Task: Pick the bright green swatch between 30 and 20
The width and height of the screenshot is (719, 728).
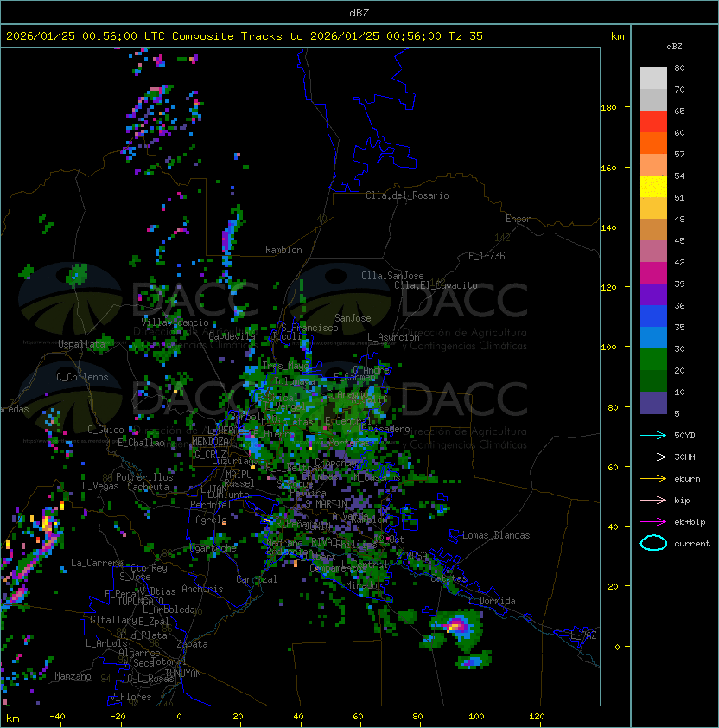Action: pos(653,360)
